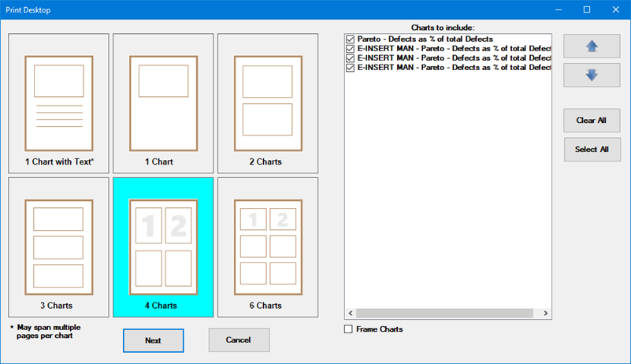The image size is (631, 364).
Task: Select the 6 Charts layout icon
Action: click(x=268, y=247)
